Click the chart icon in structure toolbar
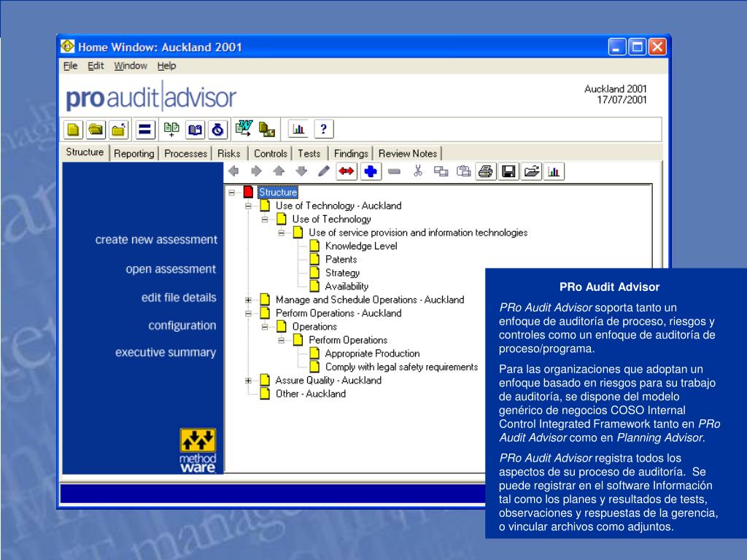The width and height of the screenshot is (747, 560). click(554, 171)
